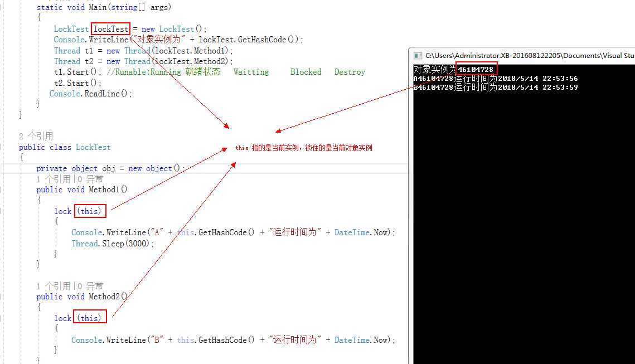Click 'Main' in the static void Main line
635x364 pixels.
click(x=98, y=7)
